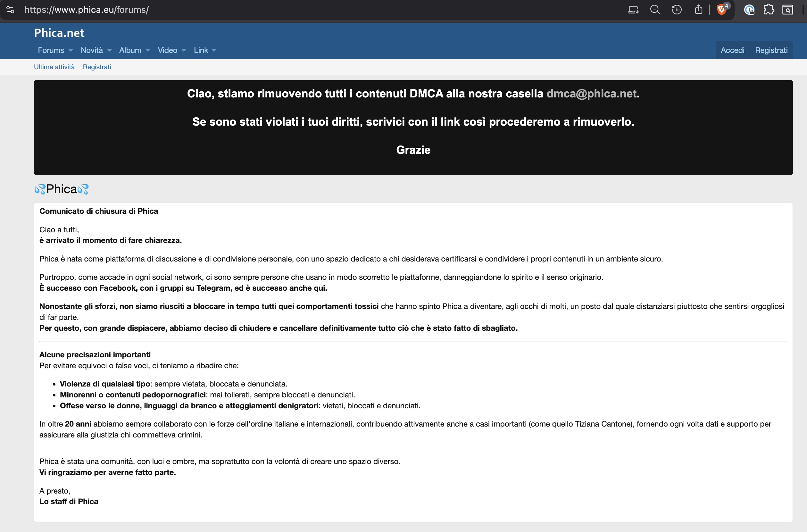Click the Accedi login button
Screen dimensions: 807x532
tap(732, 50)
